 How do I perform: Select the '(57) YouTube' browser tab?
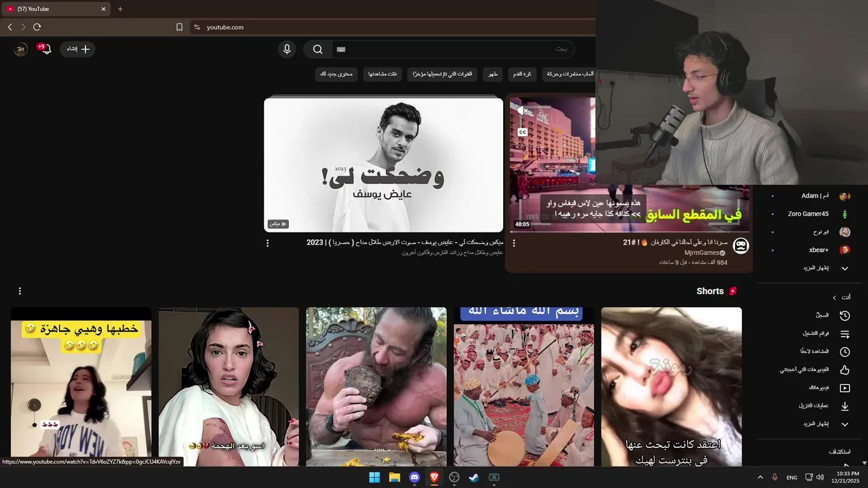tap(56, 9)
